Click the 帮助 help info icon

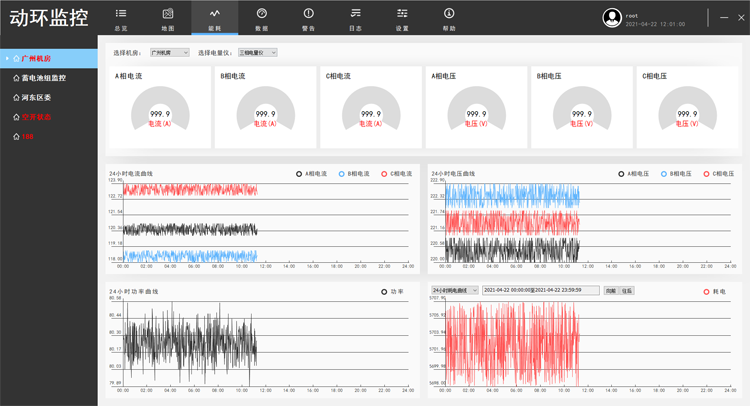point(449,14)
